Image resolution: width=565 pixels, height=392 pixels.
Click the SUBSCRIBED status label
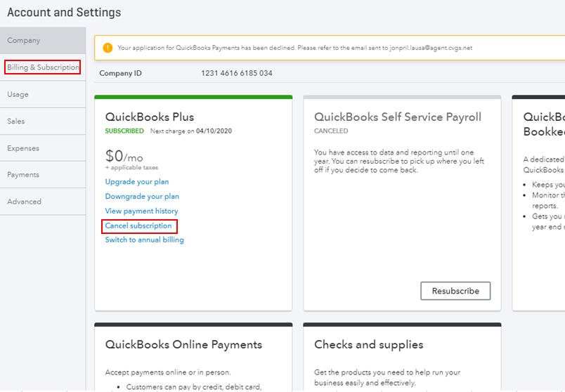coord(124,131)
